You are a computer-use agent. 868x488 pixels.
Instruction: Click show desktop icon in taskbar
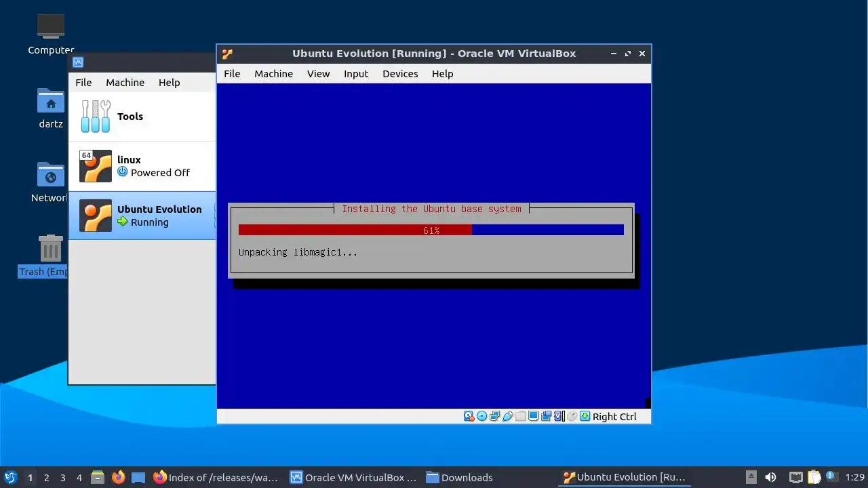point(138,477)
